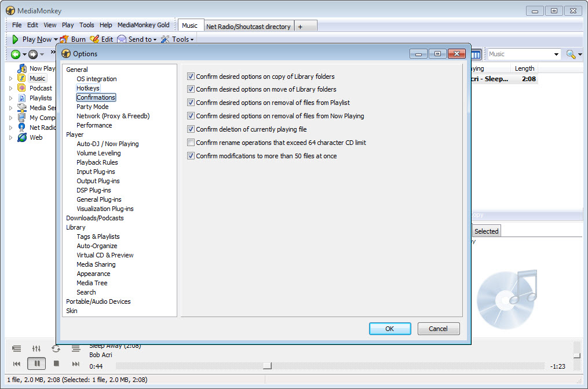This screenshot has width=588, height=389.
Task: Click the Music library icon in tree
Action: point(22,78)
